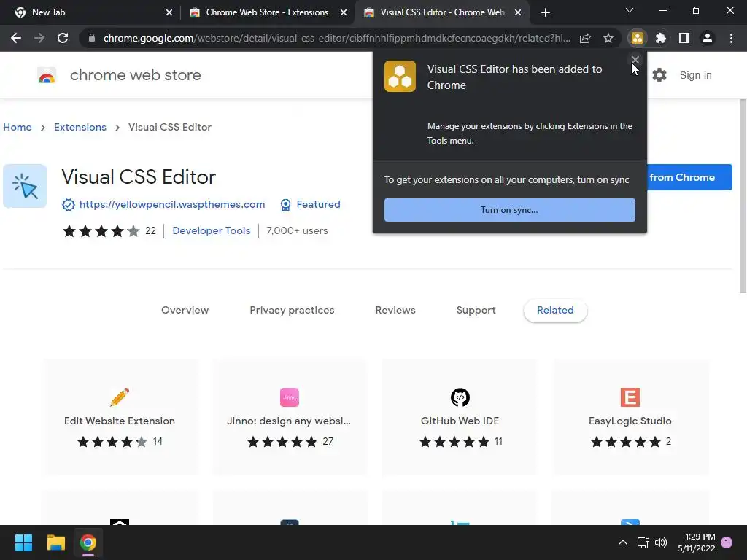Switch to Chrome Web Store - Extensions tab
Viewport: 747px width, 560px height.
click(267, 12)
